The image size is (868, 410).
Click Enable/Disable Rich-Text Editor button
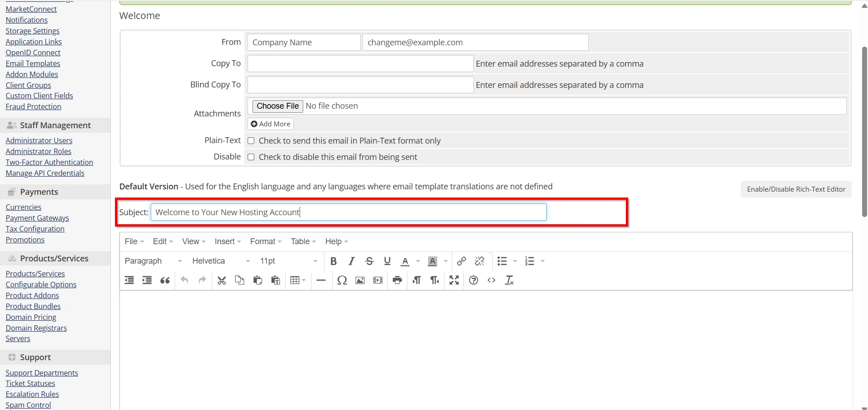[x=796, y=189]
